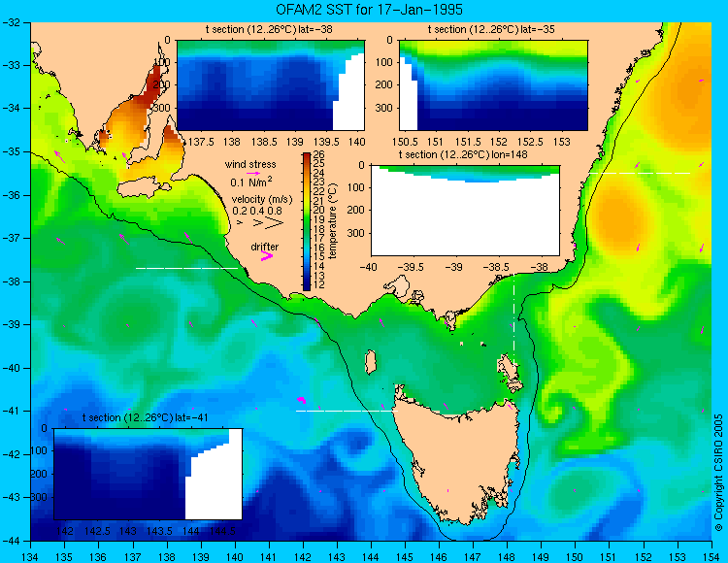
Task: Open the lat=-35 temperature section inset plot
Action: point(493,85)
